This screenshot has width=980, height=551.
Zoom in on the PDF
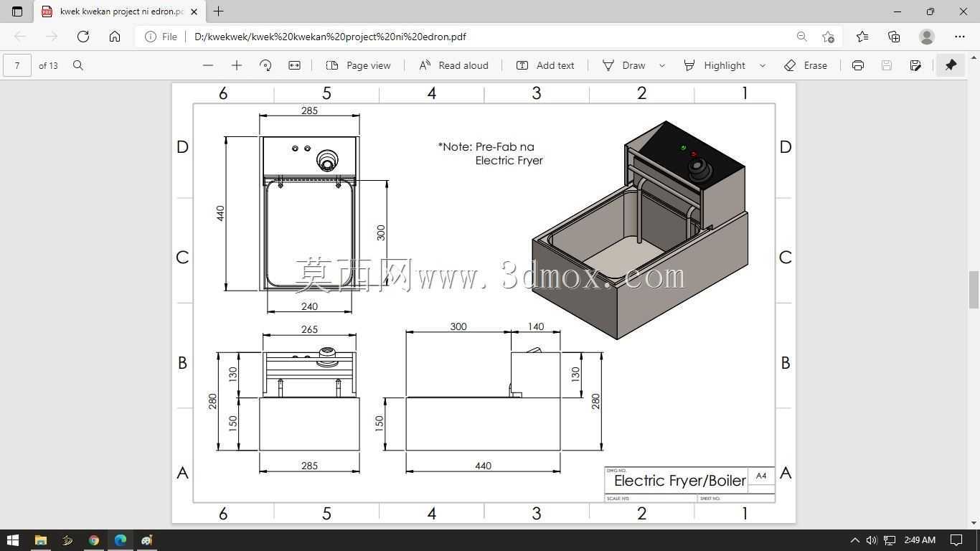click(237, 65)
